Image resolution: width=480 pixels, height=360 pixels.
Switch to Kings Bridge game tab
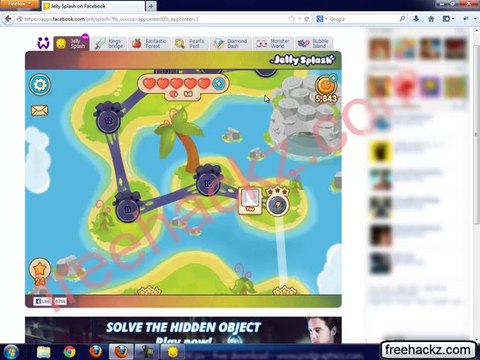(x=109, y=43)
